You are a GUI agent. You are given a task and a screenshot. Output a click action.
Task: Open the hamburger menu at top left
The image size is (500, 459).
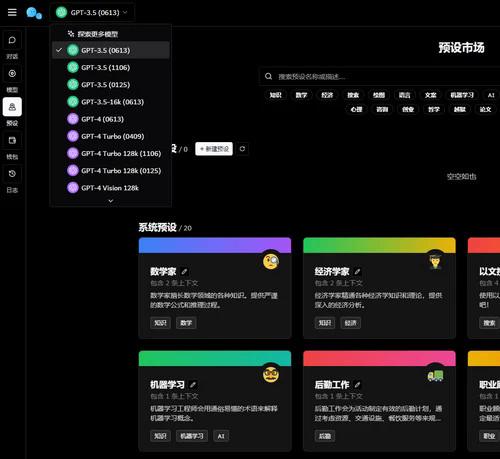(x=12, y=13)
